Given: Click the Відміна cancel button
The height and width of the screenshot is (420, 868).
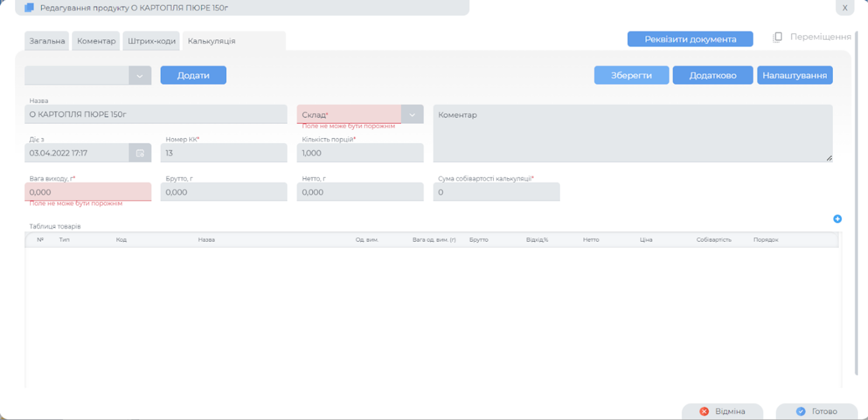Looking at the screenshot, I should (x=722, y=411).
